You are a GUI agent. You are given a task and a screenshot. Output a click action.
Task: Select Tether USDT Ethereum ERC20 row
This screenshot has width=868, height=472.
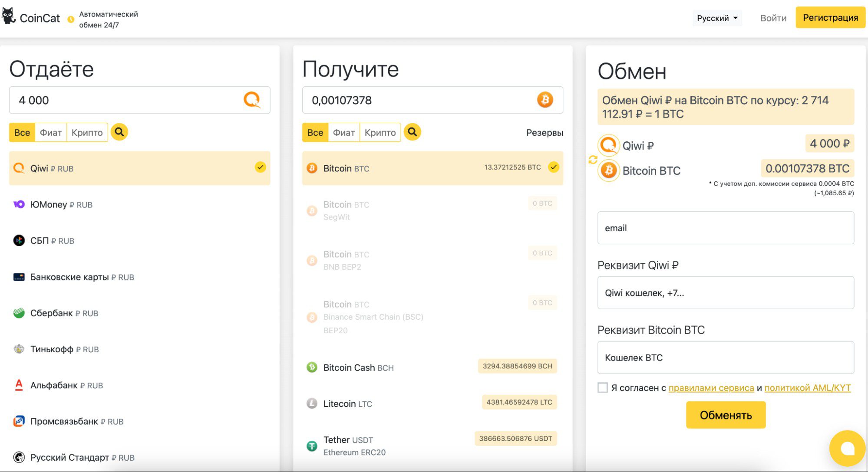point(432,446)
